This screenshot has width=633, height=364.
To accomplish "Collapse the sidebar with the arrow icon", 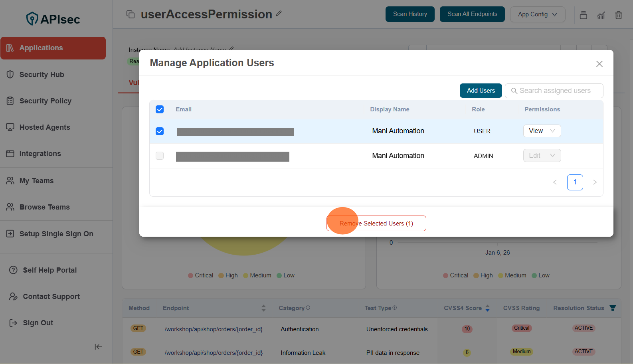I will tap(98, 347).
